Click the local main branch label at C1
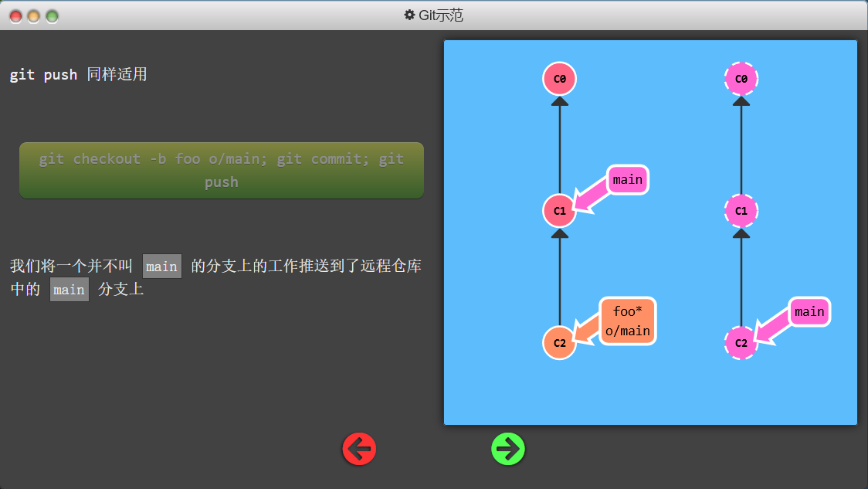Viewport: 868px width, 489px height. tap(627, 180)
